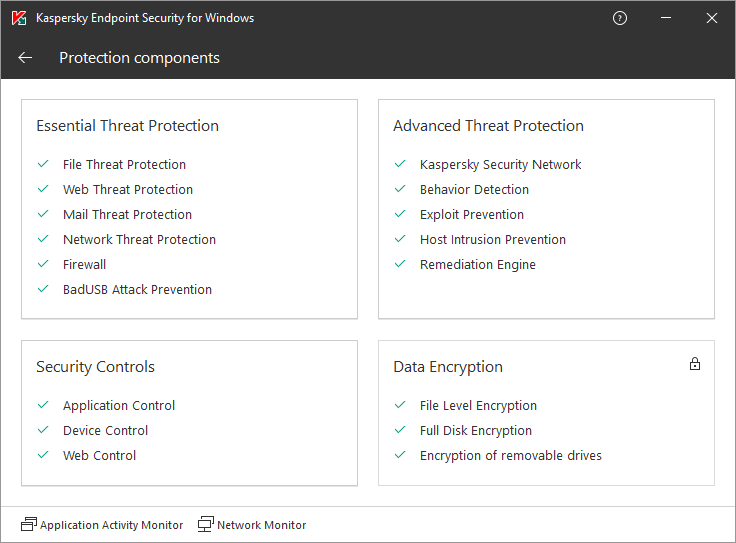Click checkmark next to File Level Encryption
736x543 pixels.
point(400,405)
